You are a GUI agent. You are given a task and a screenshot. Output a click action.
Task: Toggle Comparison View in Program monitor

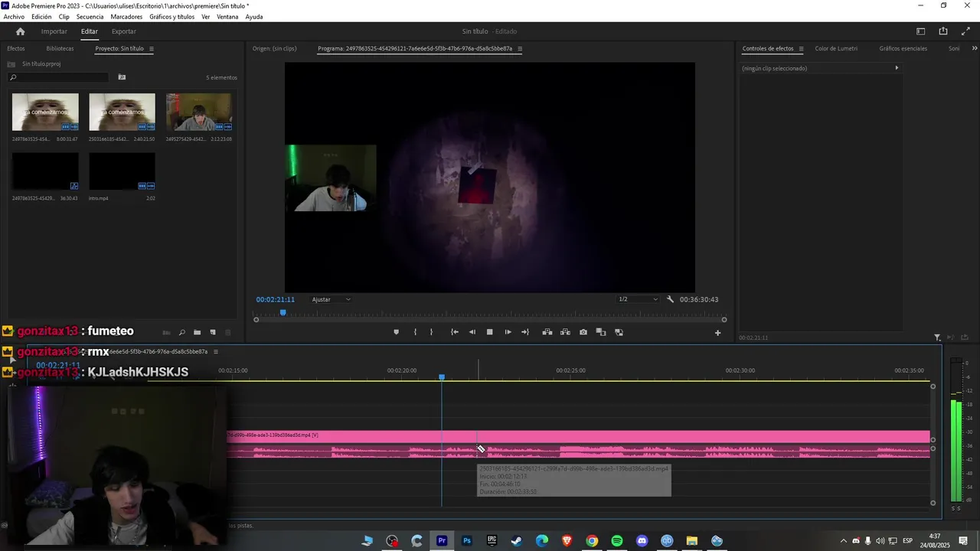(x=601, y=332)
